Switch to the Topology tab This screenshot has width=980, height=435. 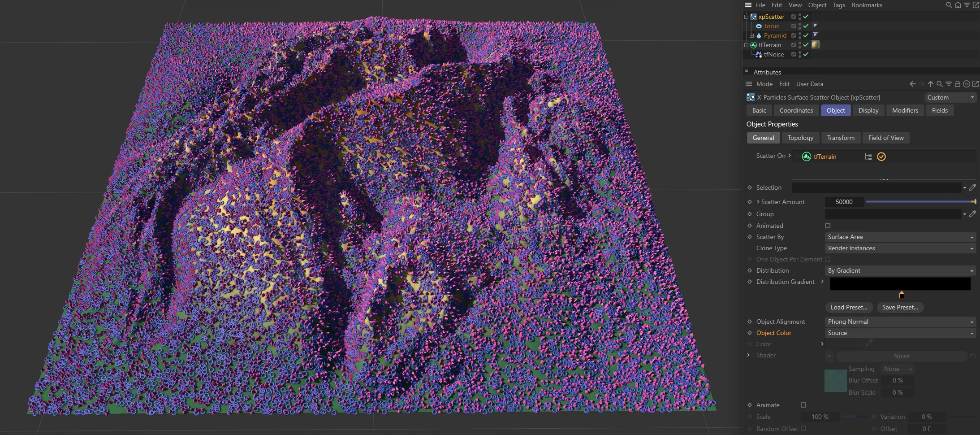[800, 138]
